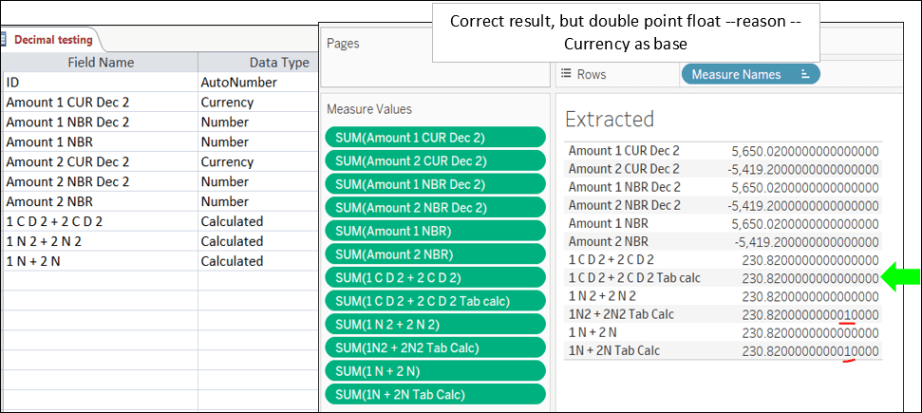This screenshot has height=413, width=922.
Task: Select Amount 2 NBR Dec 2 field in Access table
Action: coord(101,182)
